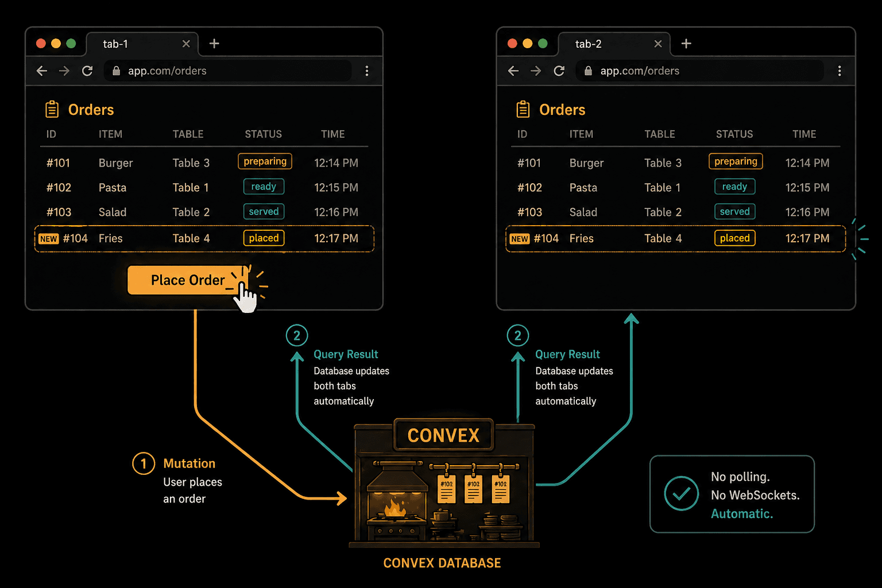This screenshot has width=882, height=588.
Task: Click the '12:17 PM' time in tab-2 window
Action: coord(807,238)
